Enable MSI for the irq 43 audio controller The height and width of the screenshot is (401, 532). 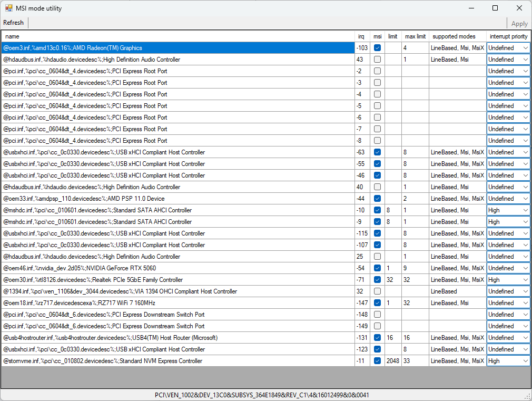[x=377, y=60]
